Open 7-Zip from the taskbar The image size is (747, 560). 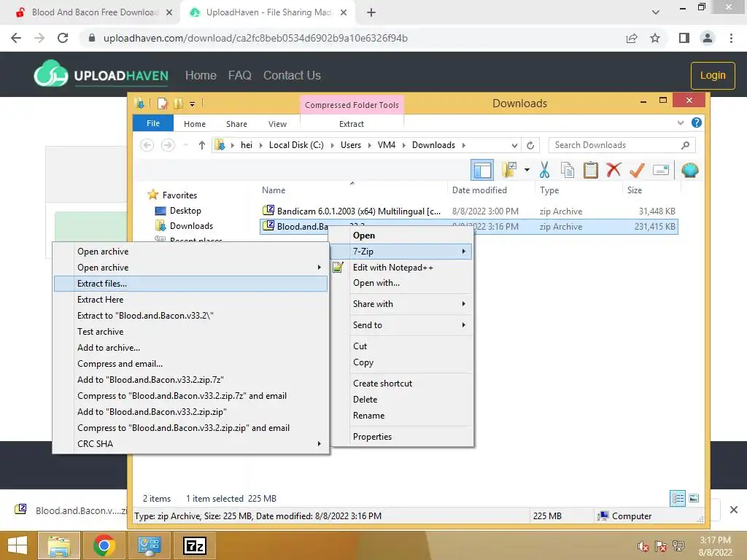pyautogui.click(x=194, y=545)
